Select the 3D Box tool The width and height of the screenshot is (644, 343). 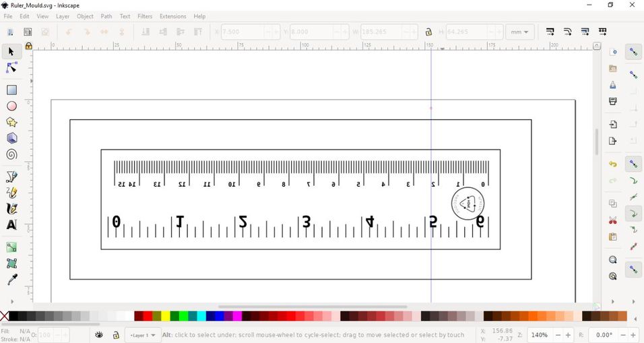pos(11,138)
